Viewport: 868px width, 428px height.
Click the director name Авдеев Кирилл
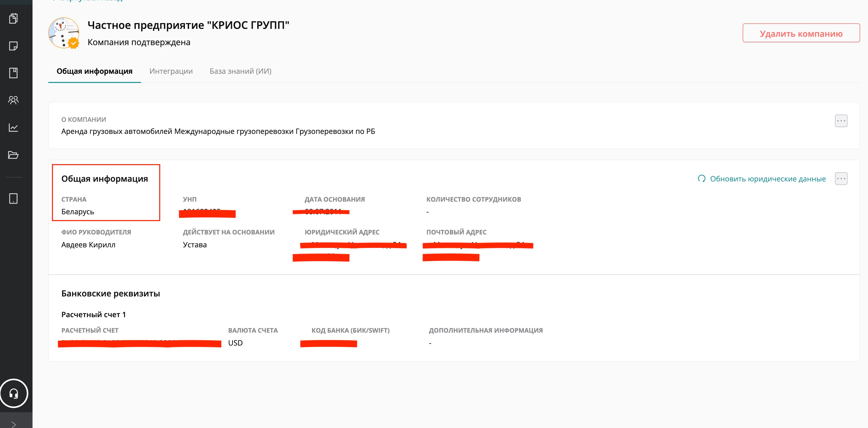pos(88,245)
